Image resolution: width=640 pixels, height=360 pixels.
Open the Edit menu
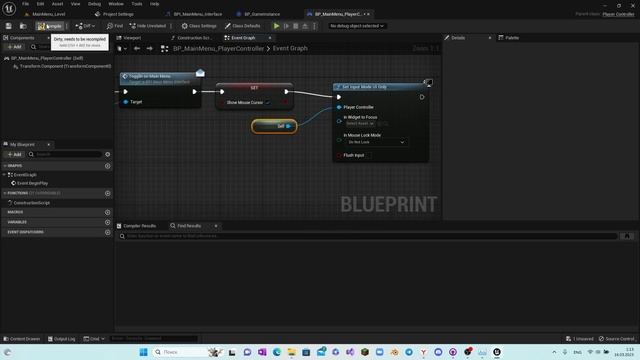pyautogui.click(x=40, y=4)
